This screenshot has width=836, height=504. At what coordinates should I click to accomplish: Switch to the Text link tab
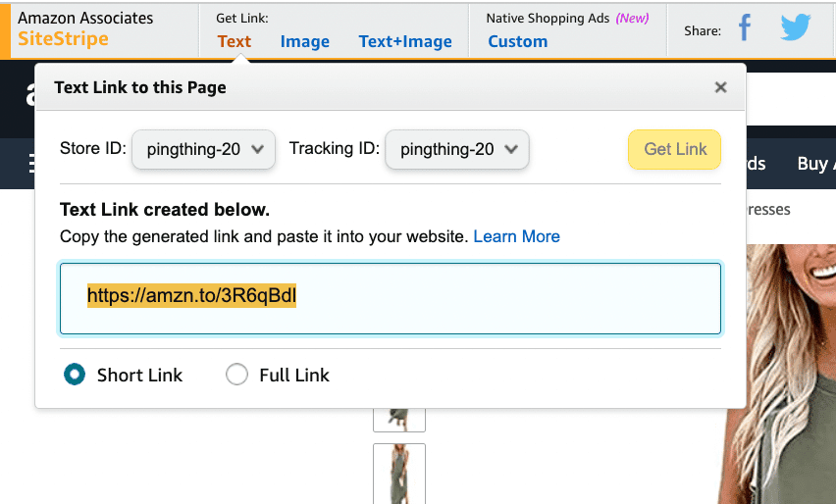[x=235, y=41]
